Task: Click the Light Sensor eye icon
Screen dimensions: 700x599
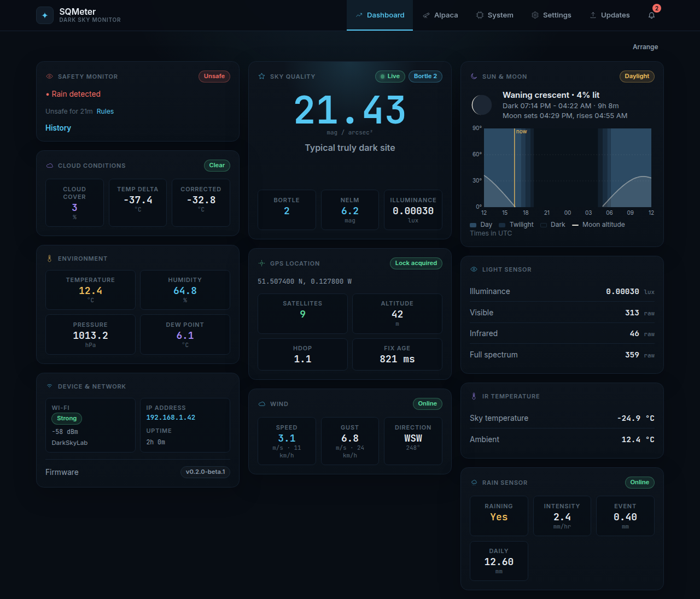Action: coord(474,269)
